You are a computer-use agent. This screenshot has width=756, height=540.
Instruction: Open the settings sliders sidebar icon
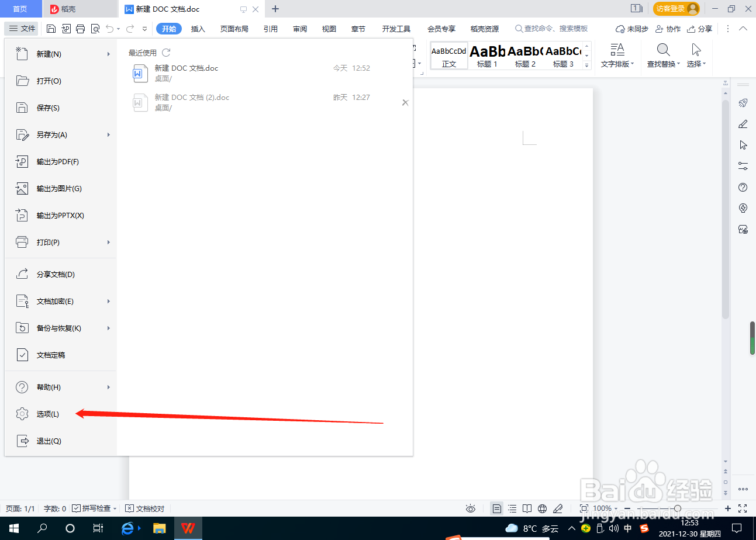[x=743, y=166]
